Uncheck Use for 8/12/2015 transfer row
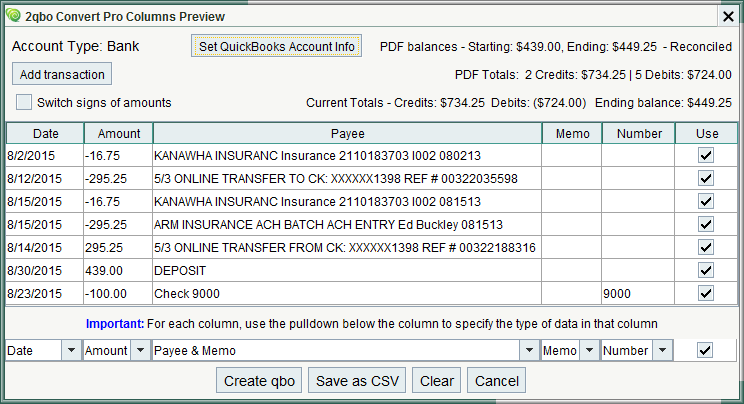The height and width of the screenshot is (404, 744). (x=706, y=178)
